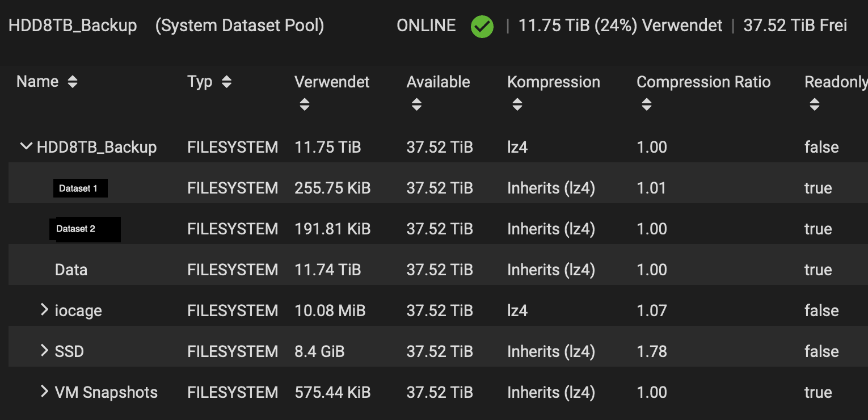Select the Dataset 1 row
The height and width of the screenshot is (420, 868).
79,188
